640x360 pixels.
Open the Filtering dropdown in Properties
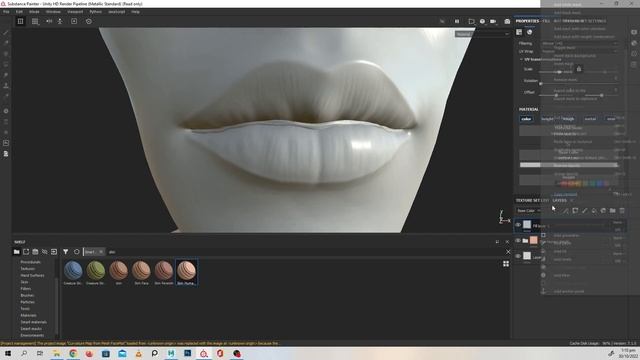[x=579, y=43]
